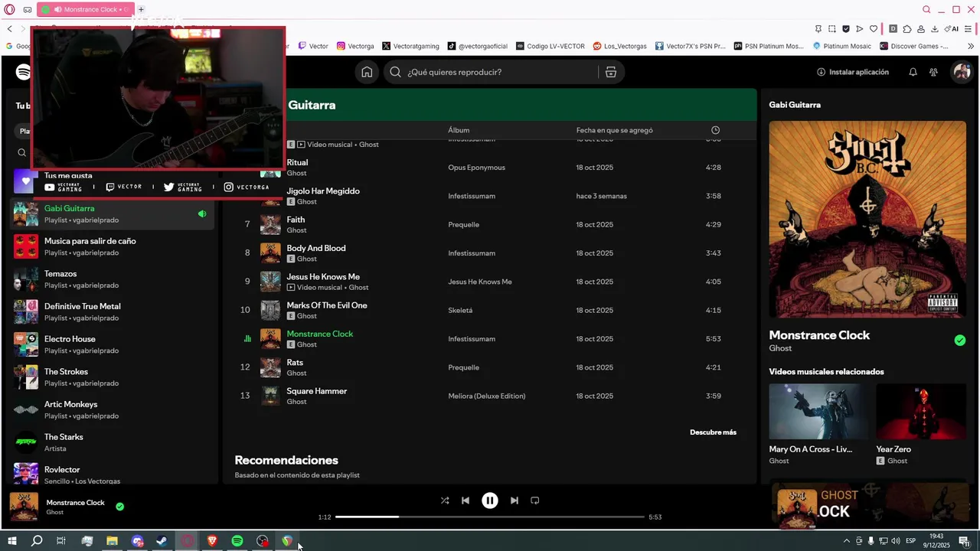Open a new browser tab with plus
Viewport: 980px width, 551px height.
pos(141,9)
